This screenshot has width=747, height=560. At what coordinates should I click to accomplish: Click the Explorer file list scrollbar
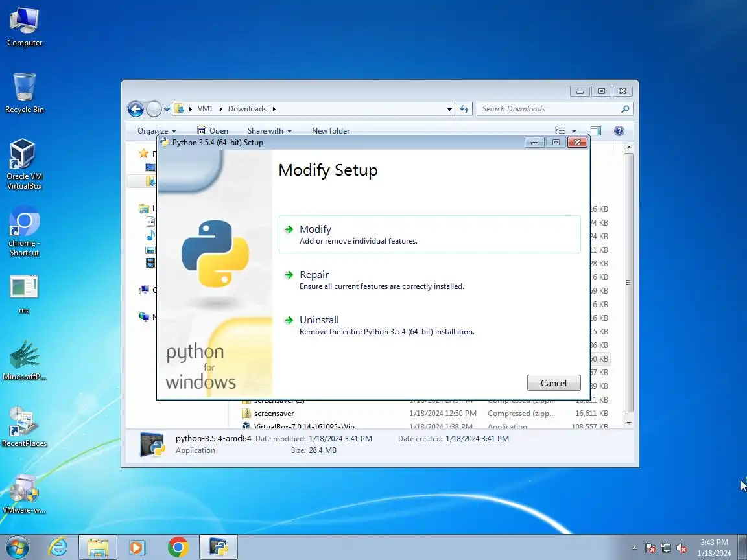628,282
